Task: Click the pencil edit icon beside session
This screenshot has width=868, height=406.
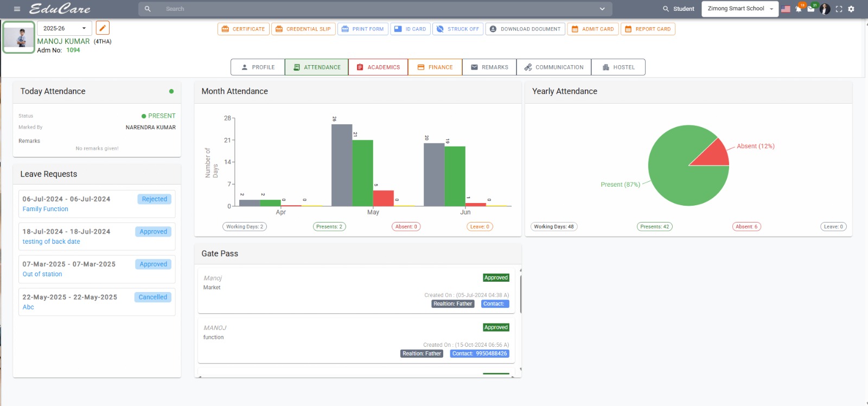Action: (103, 28)
